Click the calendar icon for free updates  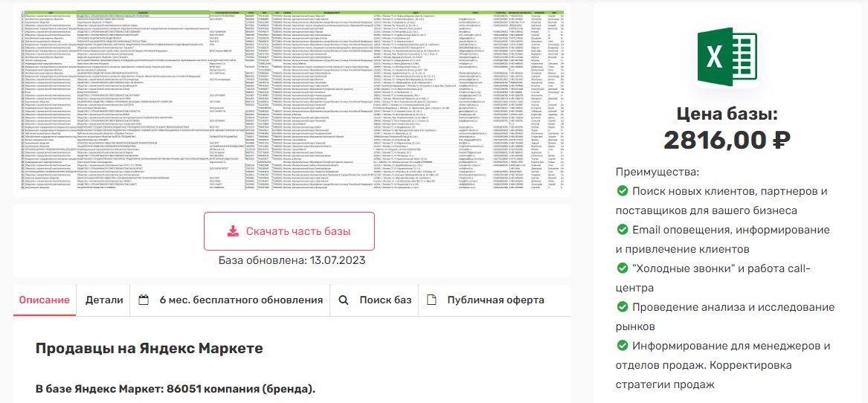[x=144, y=300]
